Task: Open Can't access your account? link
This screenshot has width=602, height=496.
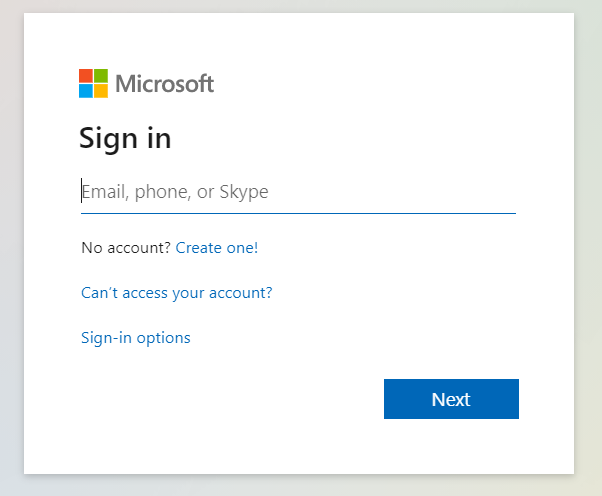Action: pyautogui.click(x=177, y=293)
